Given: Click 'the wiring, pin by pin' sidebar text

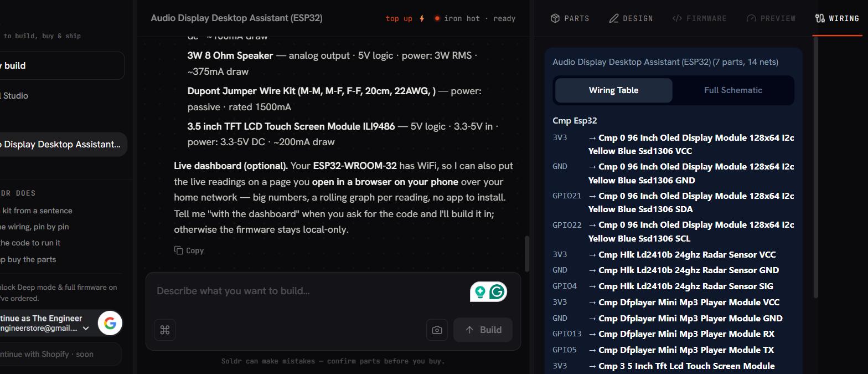Looking at the screenshot, I should tap(34, 227).
